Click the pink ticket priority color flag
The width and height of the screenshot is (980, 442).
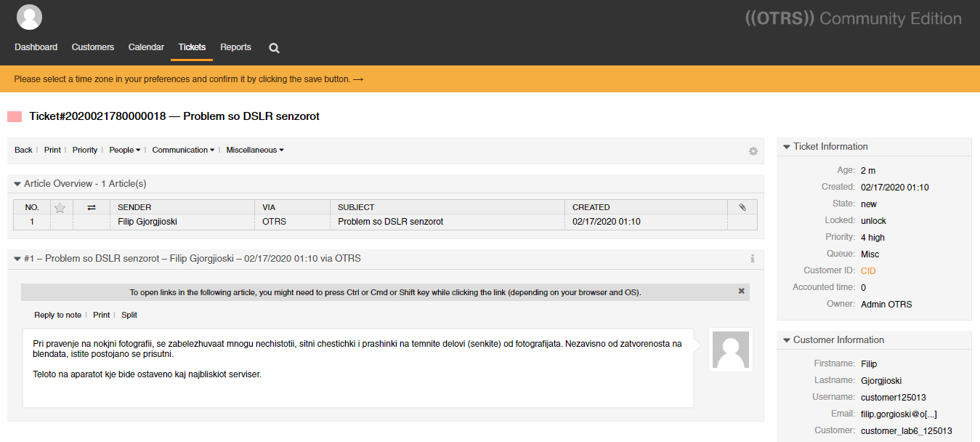tap(15, 116)
